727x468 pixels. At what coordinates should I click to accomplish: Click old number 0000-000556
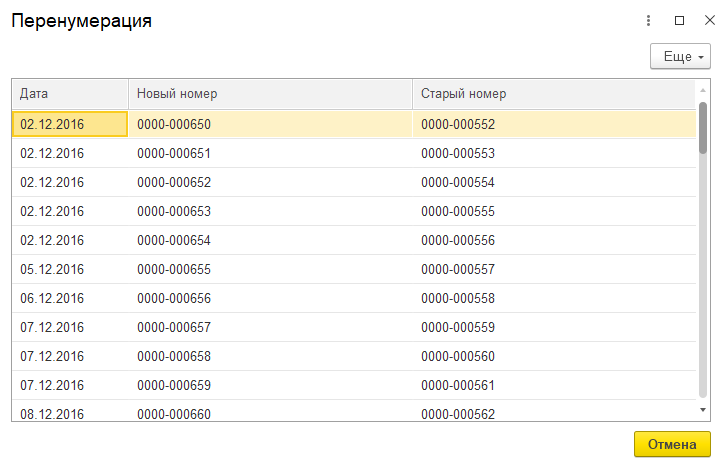(x=458, y=240)
